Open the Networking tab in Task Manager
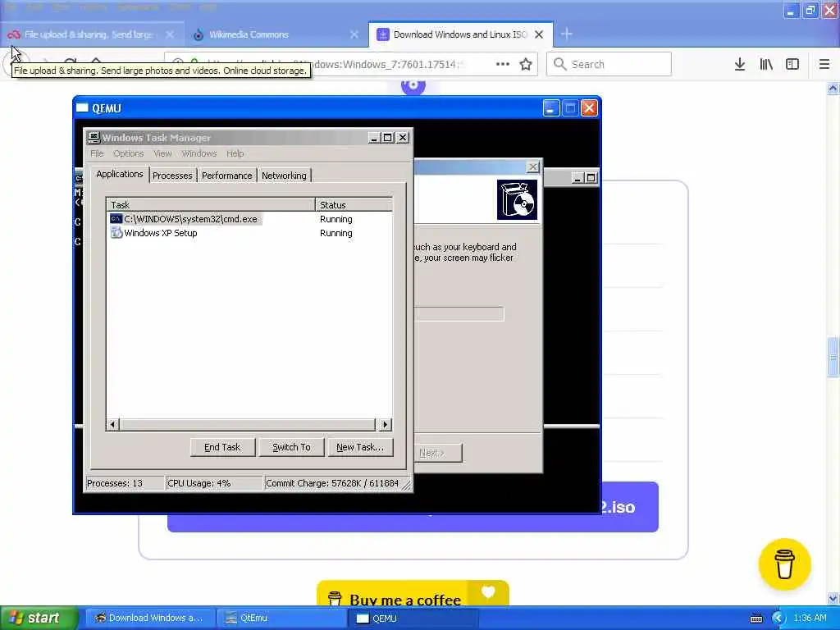This screenshot has height=630, width=840. click(x=284, y=176)
